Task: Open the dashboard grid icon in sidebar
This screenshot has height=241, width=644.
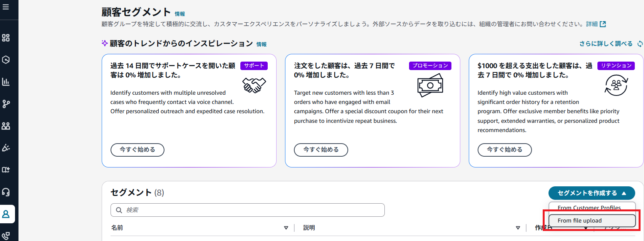Action: point(6,38)
